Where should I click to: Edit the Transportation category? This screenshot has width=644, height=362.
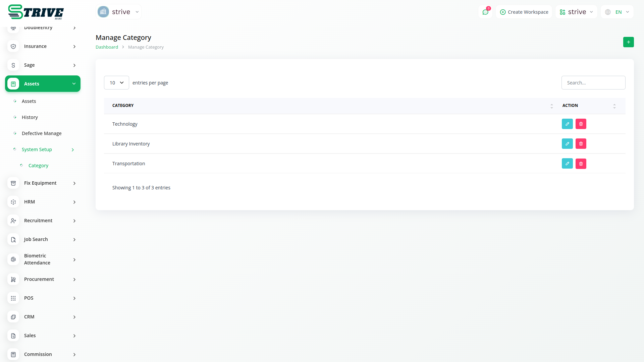(567, 164)
